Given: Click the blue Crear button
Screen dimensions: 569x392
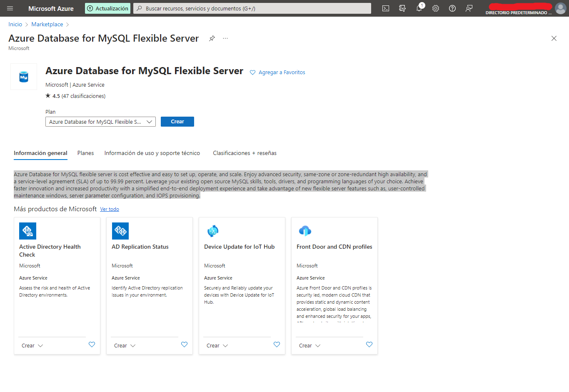Looking at the screenshot, I should (177, 122).
